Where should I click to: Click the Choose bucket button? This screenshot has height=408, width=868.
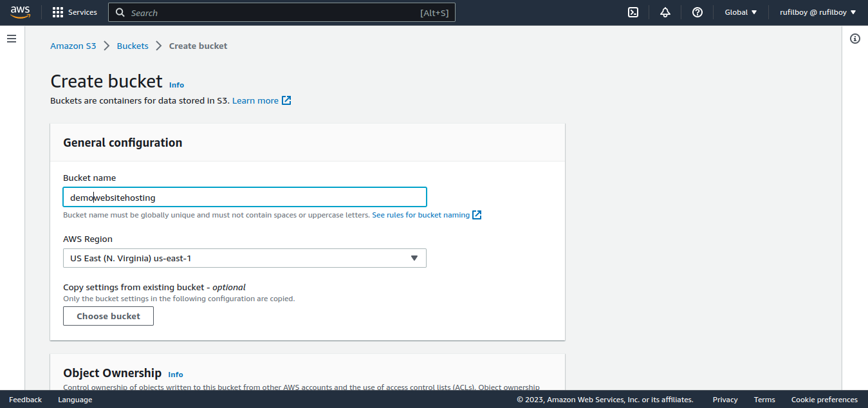click(108, 316)
